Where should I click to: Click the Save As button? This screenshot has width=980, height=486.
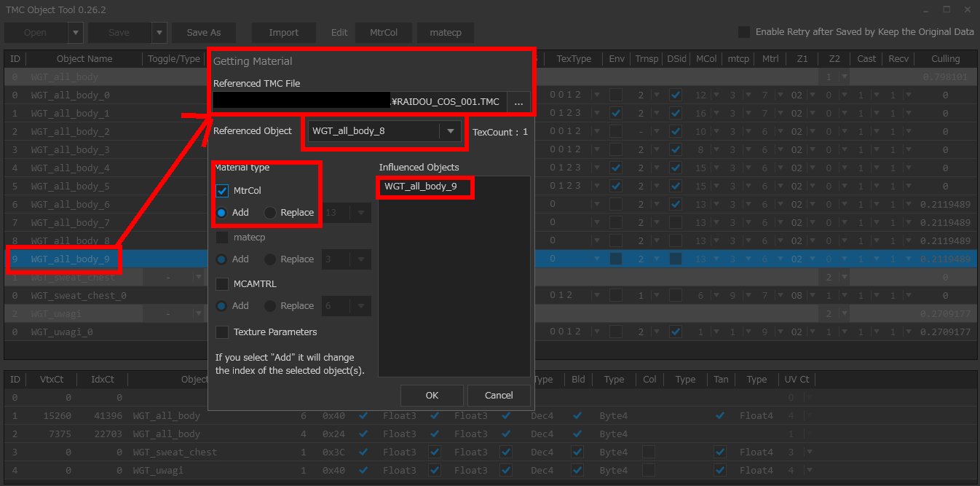(x=203, y=32)
